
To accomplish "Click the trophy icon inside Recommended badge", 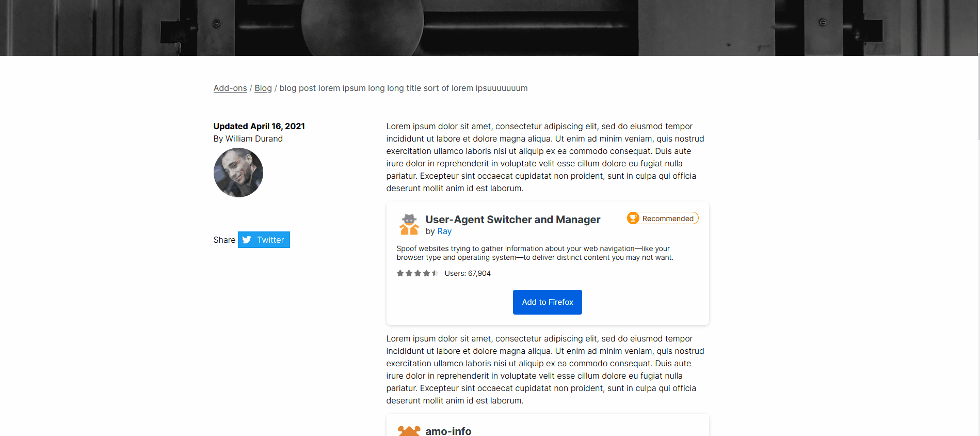I will [633, 217].
